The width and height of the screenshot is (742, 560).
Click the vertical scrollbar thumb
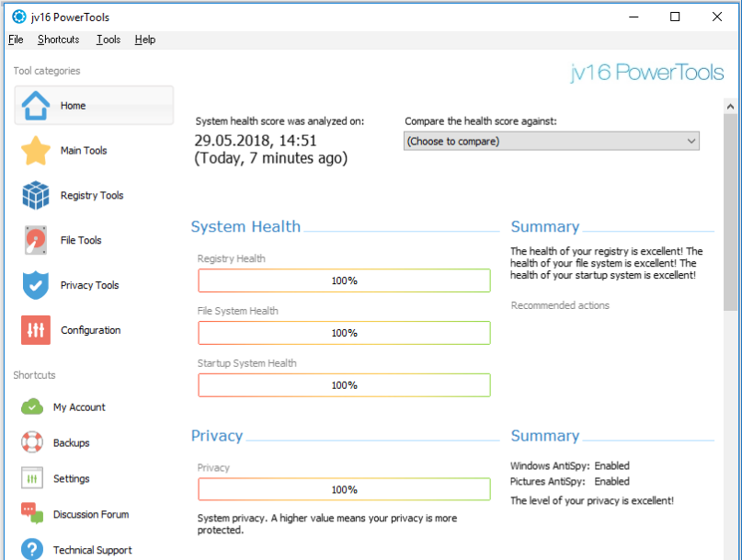tap(731, 211)
